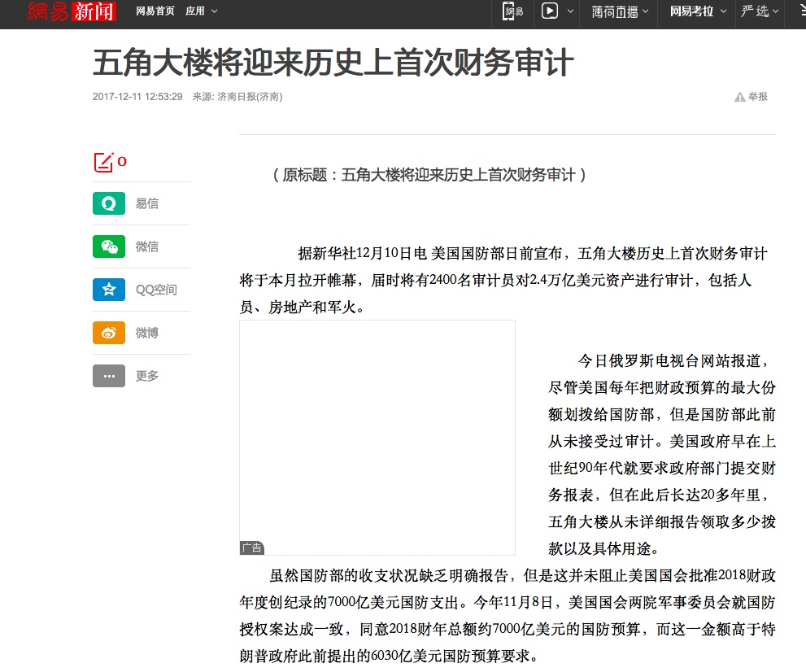Click the NetEase News (网易新闻) logo
The image size is (806, 672).
[x=72, y=11]
